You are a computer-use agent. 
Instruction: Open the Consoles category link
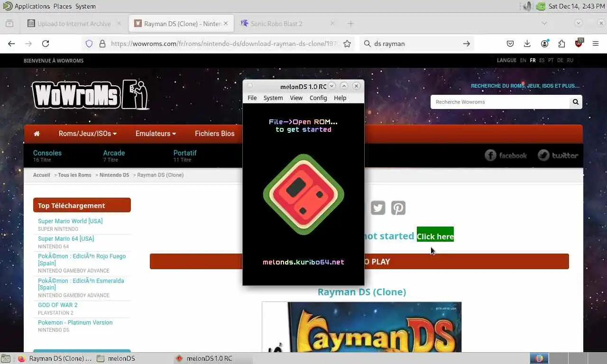pos(47,153)
